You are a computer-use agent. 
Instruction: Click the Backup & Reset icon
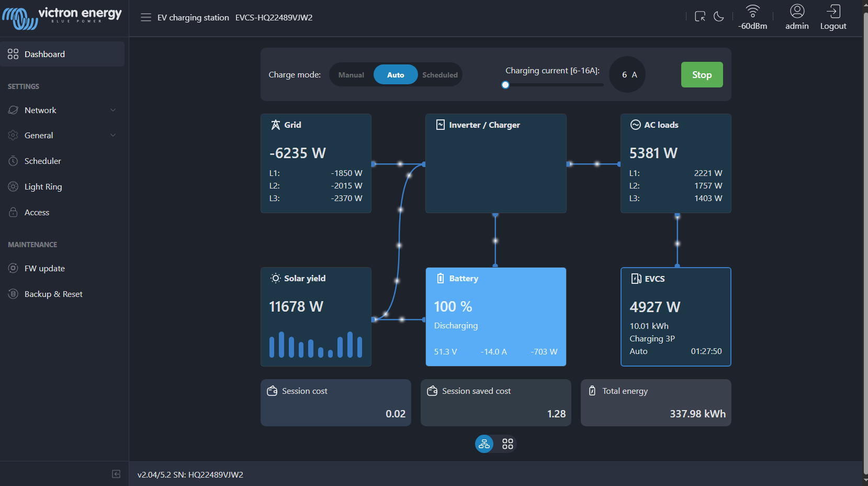[13, 294]
